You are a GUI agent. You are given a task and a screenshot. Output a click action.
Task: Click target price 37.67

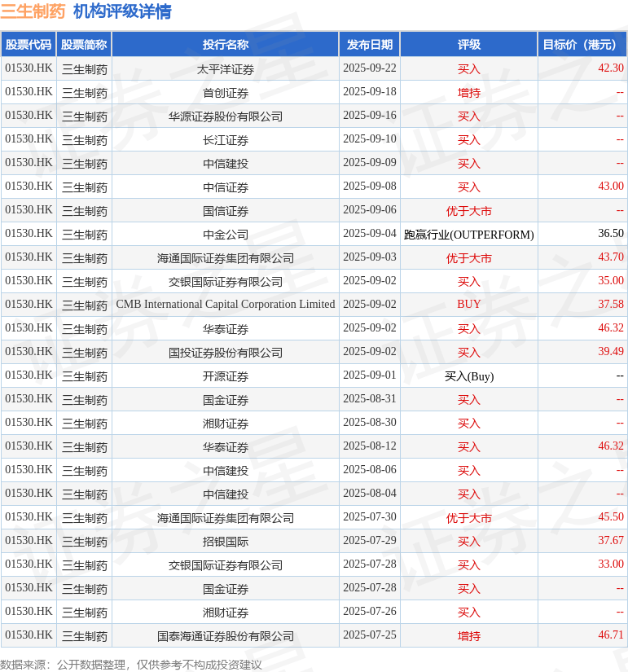tap(611, 540)
